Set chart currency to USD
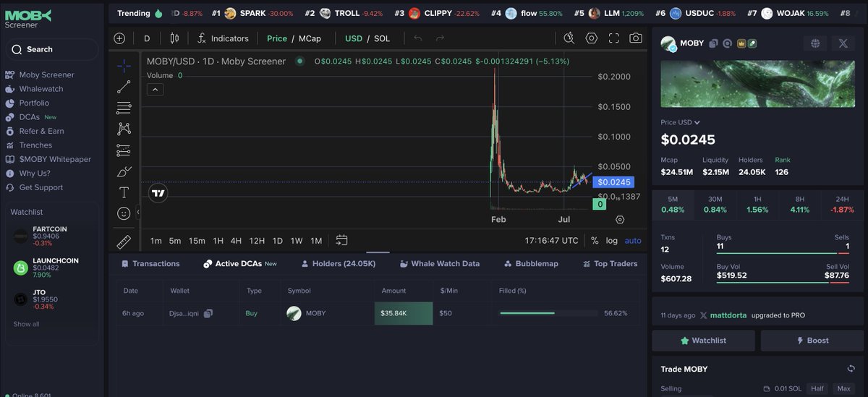 [x=354, y=38]
